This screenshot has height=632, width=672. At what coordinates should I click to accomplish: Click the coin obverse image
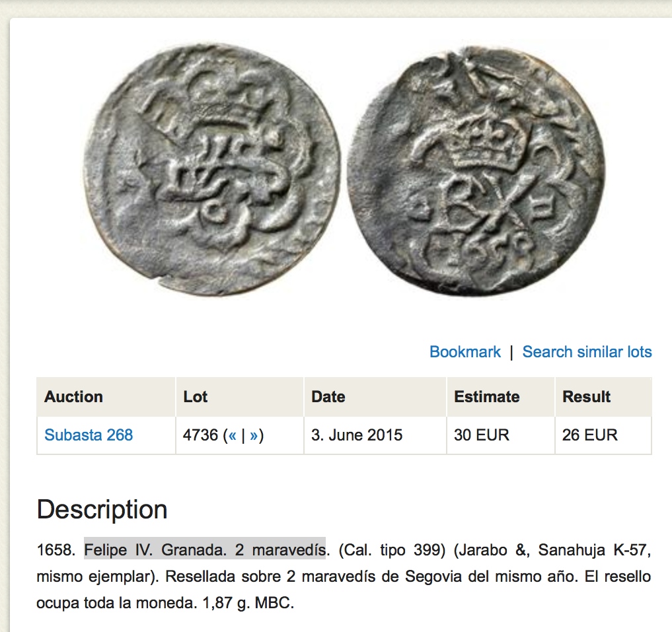211,170
